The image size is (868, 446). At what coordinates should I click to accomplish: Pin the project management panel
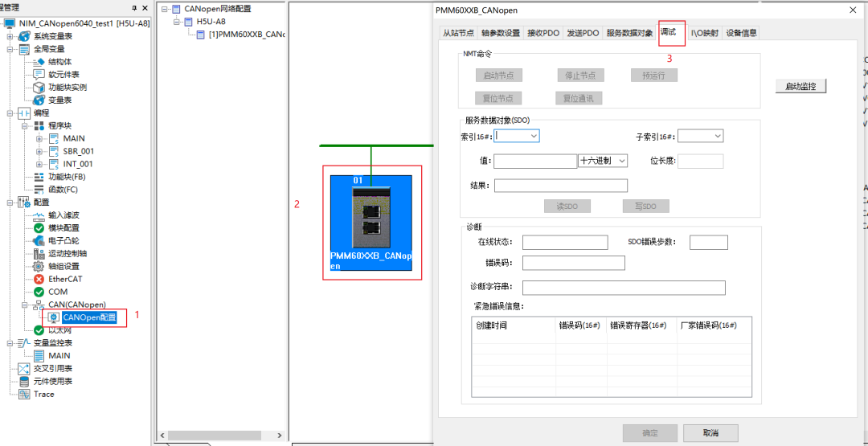134,8
